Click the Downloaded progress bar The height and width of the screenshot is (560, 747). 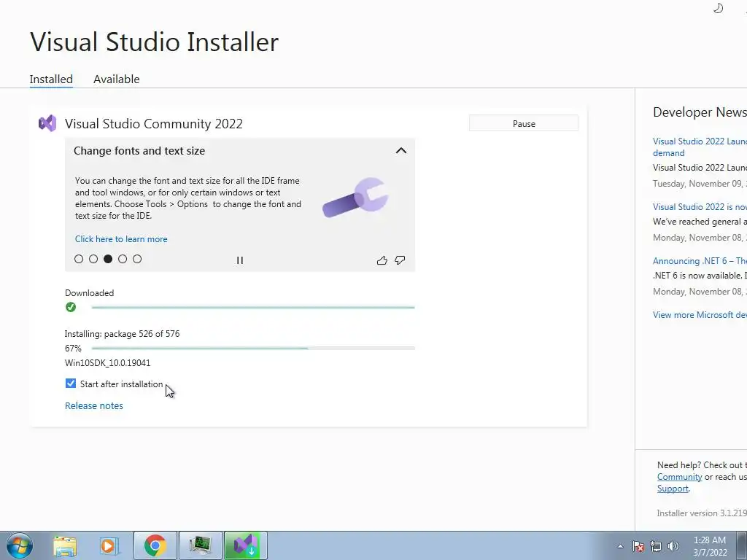[253, 308]
